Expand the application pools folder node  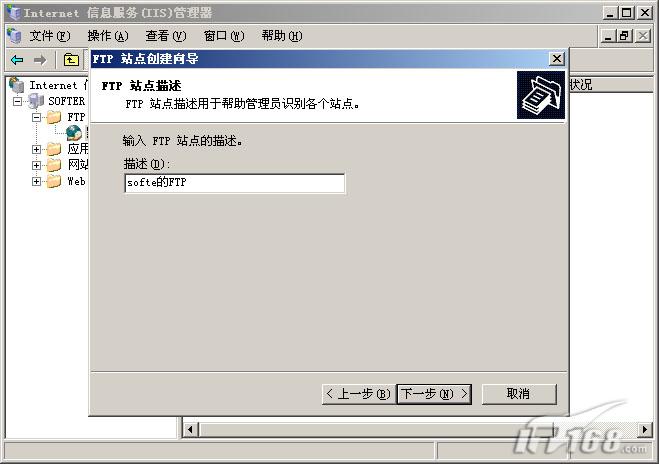tap(37, 149)
